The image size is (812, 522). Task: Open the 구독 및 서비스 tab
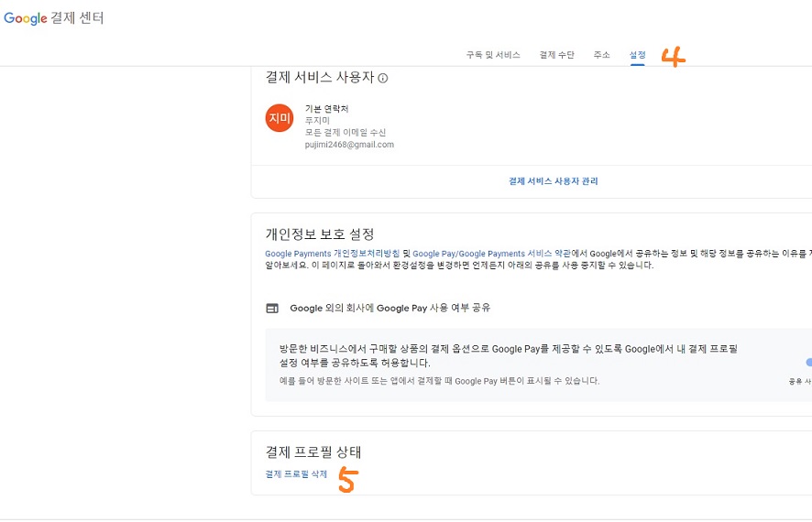[x=493, y=55]
